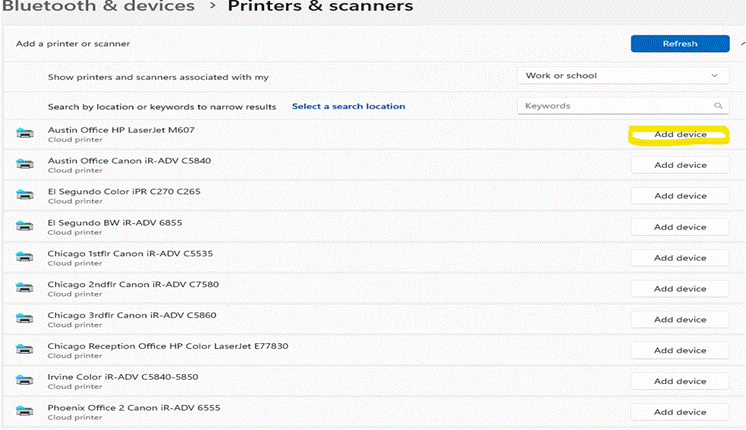Add device for Chicago 2ndflr Canon iR-ADV C7580

point(680,289)
